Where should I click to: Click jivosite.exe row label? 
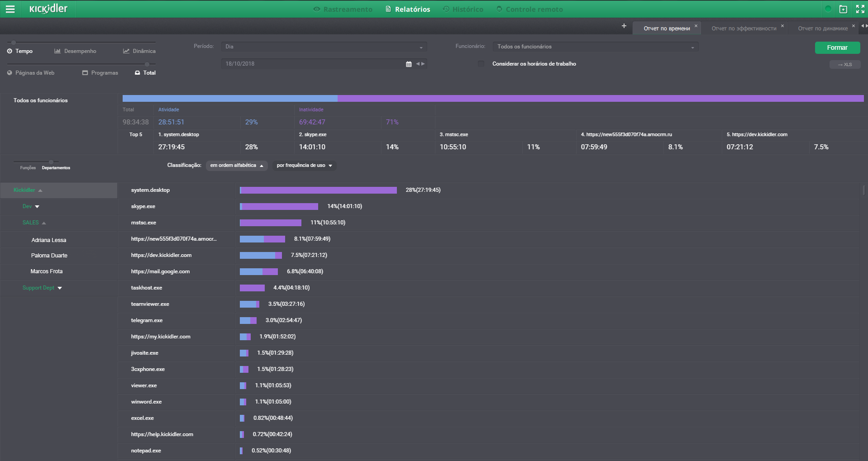tap(145, 353)
